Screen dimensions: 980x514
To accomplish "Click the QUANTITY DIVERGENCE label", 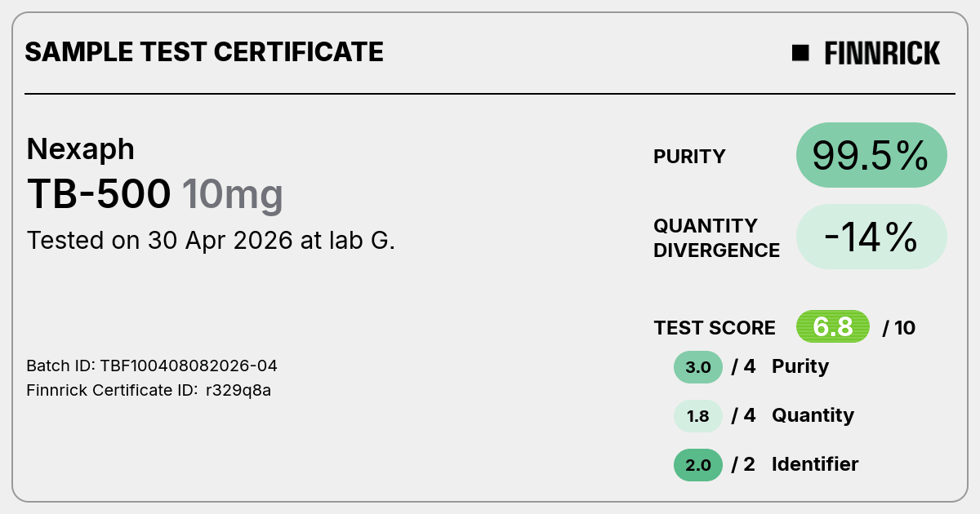I will click(716, 237).
